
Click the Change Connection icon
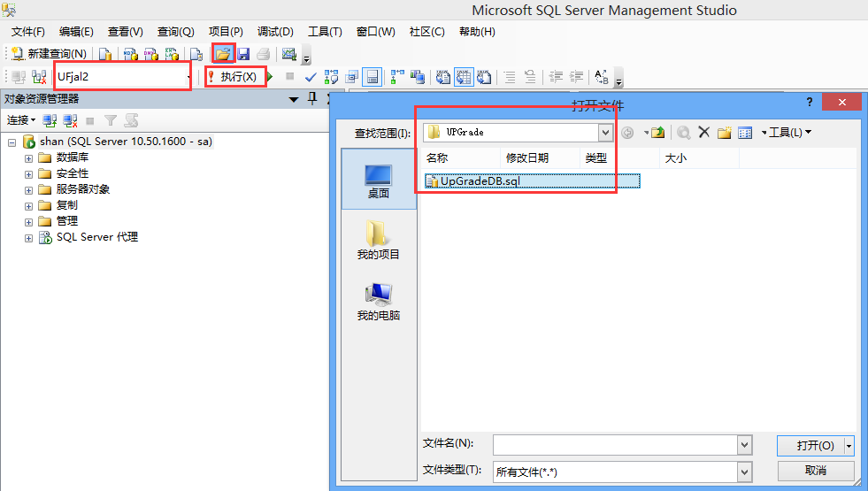tap(39, 77)
